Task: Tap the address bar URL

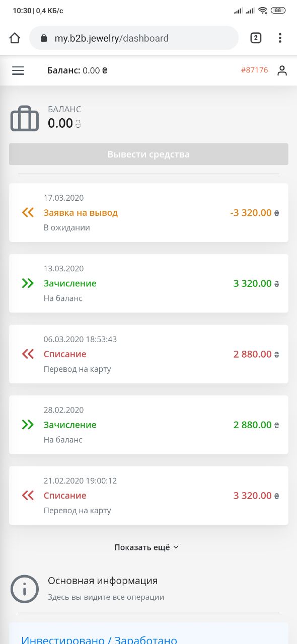Action: pyautogui.click(x=112, y=38)
